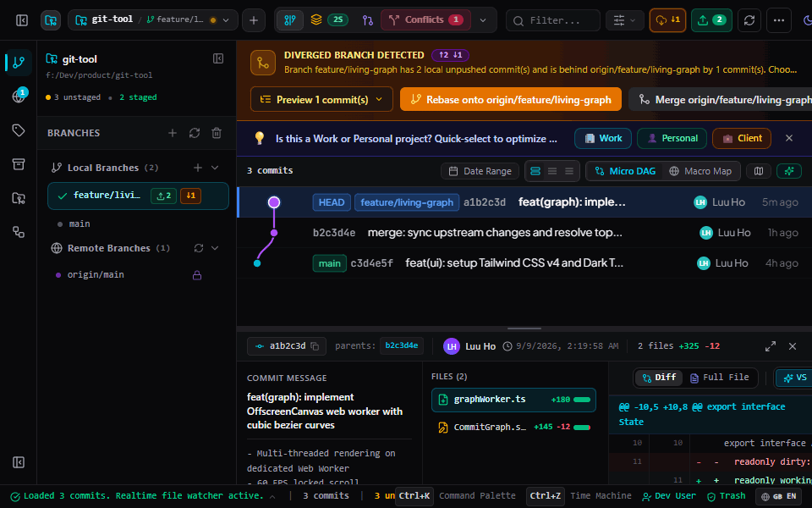Open the tags view in the sidebar
The image size is (812, 508).
point(19,130)
